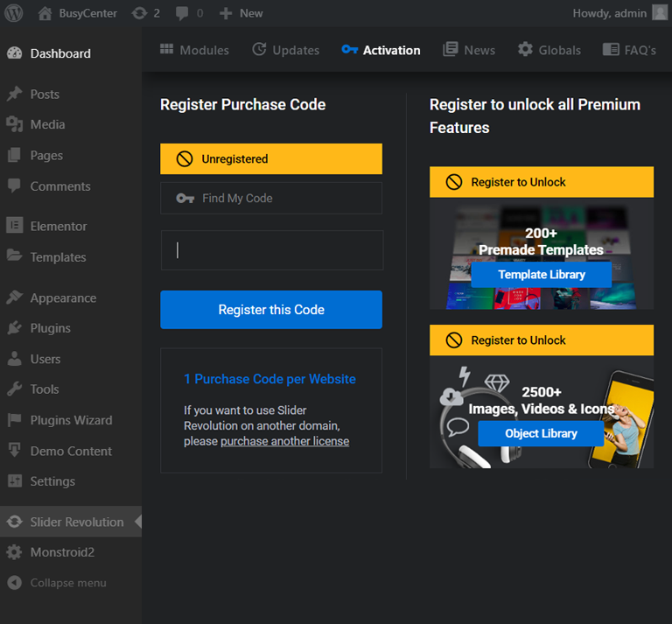The image size is (672, 624).
Task: Click the Pages icon in sidebar
Action: [15, 155]
